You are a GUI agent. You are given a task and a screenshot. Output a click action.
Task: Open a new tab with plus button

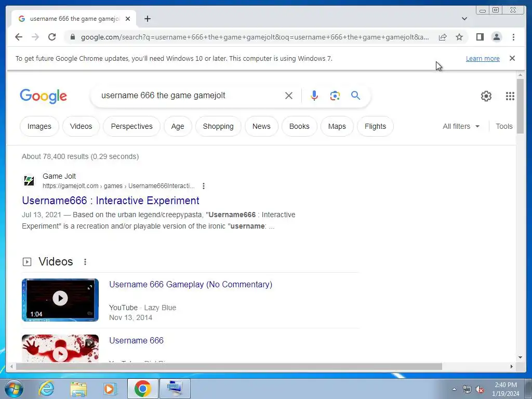pos(147,19)
